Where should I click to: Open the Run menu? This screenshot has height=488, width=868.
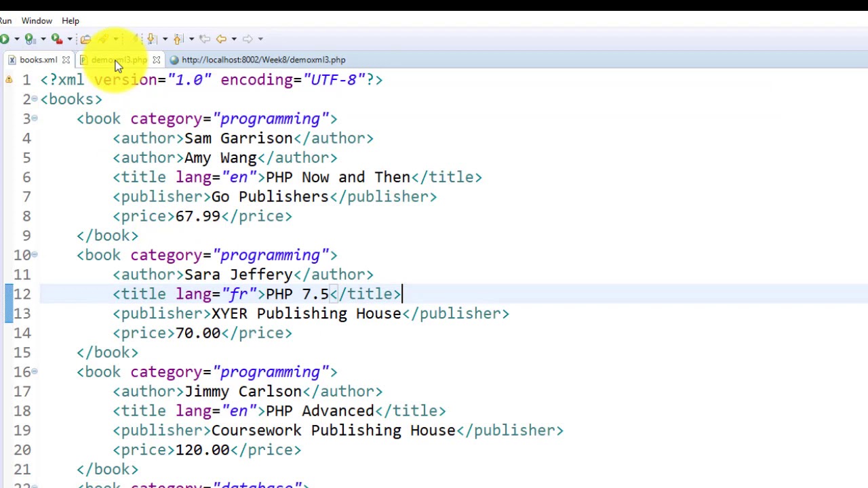5,20
